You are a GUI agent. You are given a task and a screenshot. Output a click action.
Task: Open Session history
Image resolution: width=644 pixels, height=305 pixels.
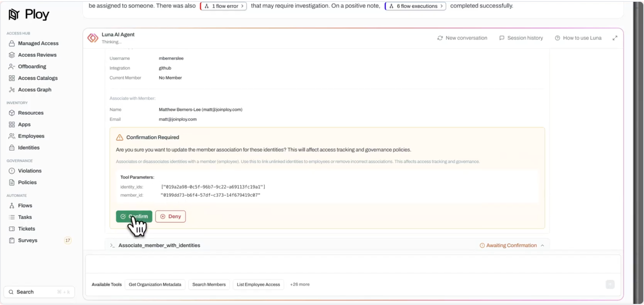point(521,38)
